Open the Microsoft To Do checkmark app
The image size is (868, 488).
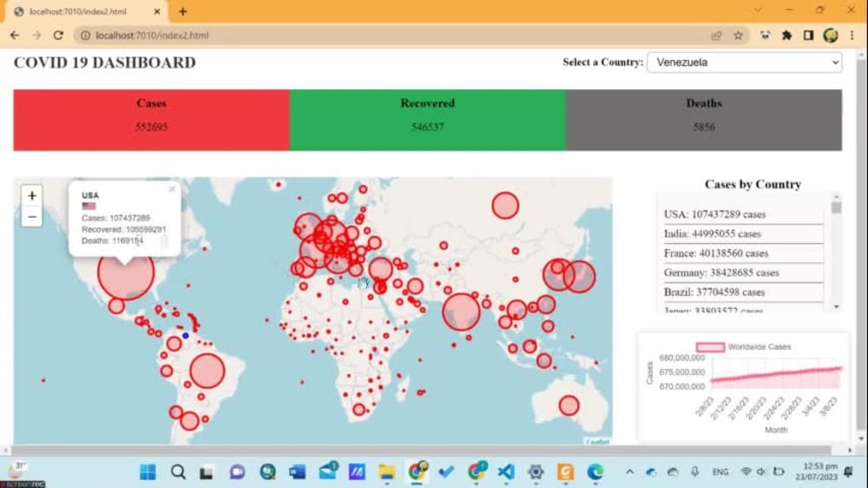click(x=446, y=472)
